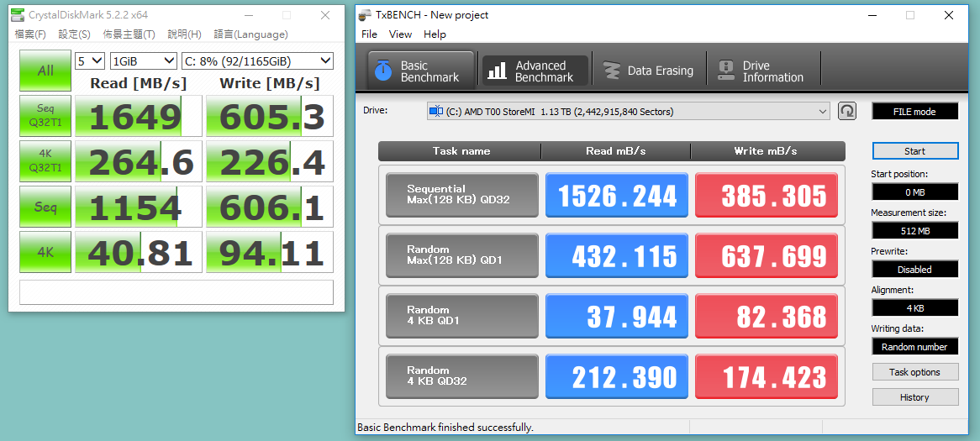Click the refresh drive list icon in TxBENCH
Screen dimensions: 980x441
pos(847,111)
